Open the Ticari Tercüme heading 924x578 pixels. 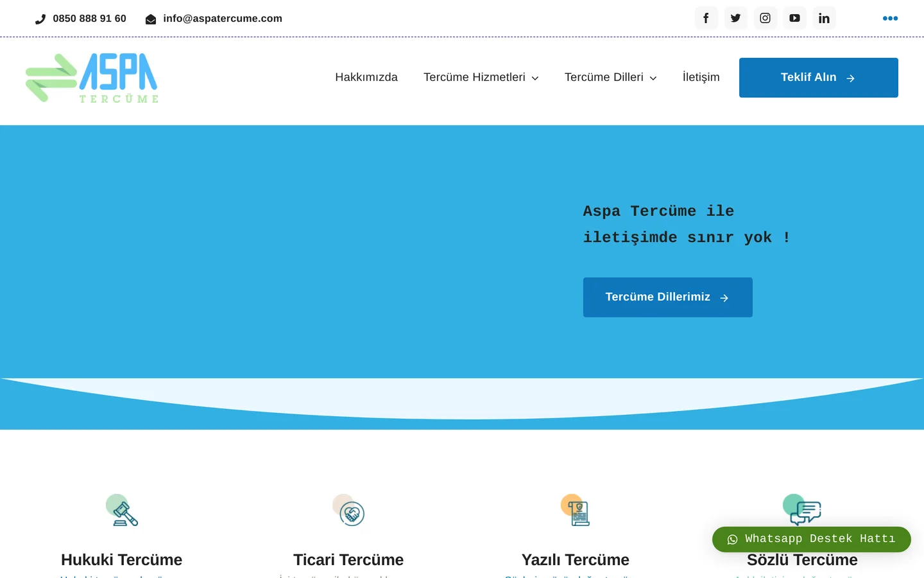pos(348,560)
